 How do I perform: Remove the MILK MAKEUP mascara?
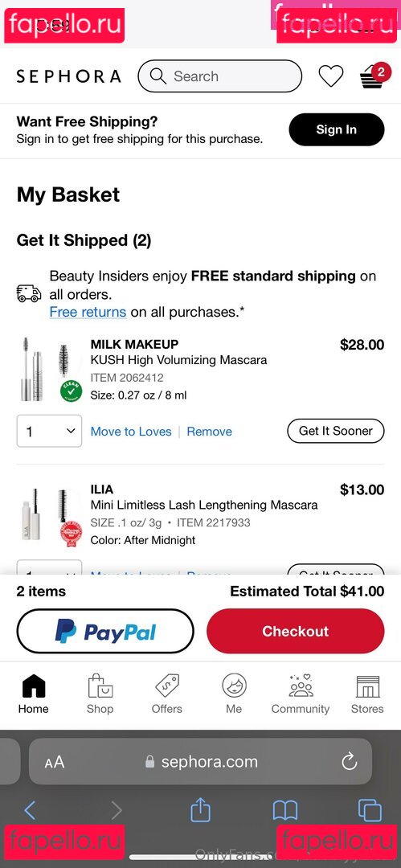click(x=210, y=432)
